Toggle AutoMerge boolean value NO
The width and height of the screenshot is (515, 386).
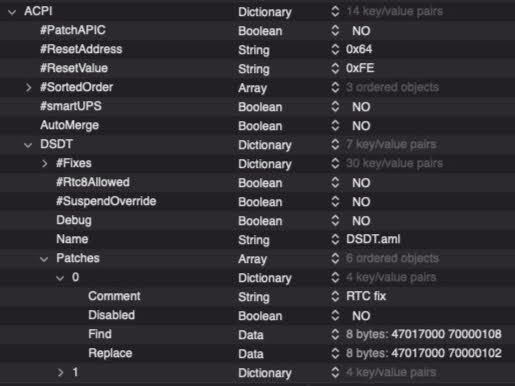click(361, 126)
